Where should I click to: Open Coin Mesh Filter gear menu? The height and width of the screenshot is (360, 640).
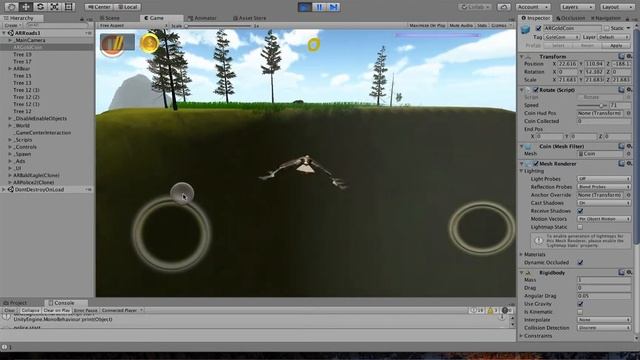(x=629, y=146)
